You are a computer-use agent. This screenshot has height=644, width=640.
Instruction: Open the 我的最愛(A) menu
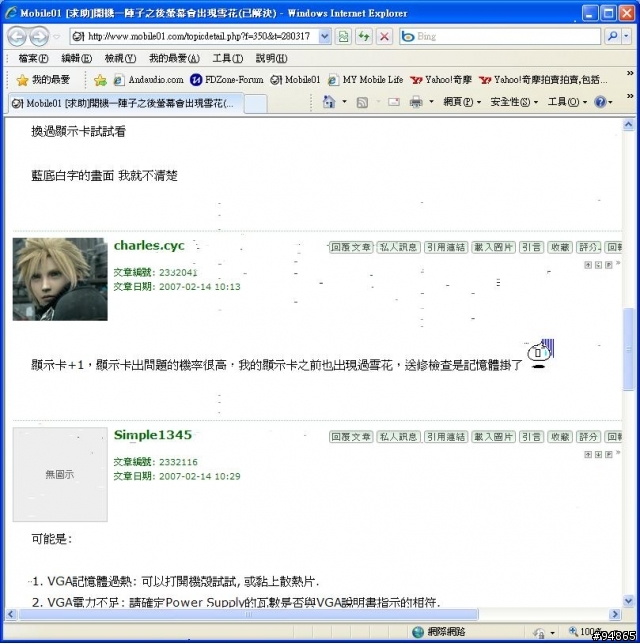[x=174, y=58]
